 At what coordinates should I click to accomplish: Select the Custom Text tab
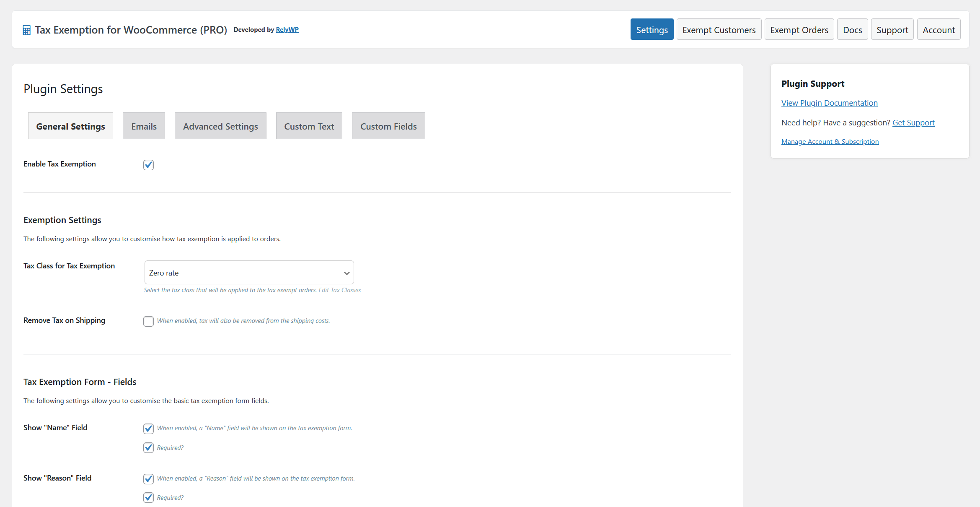click(x=309, y=126)
